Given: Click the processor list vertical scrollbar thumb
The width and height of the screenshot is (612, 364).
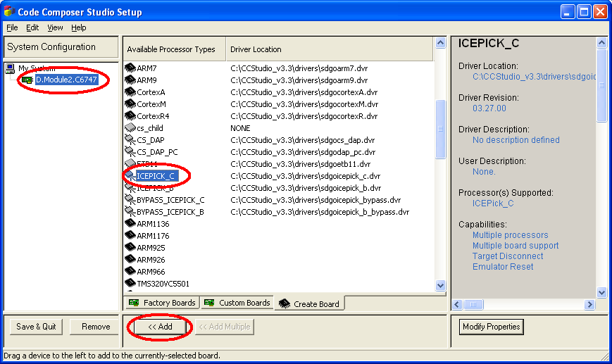Looking at the screenshot, I should point(440,129).
